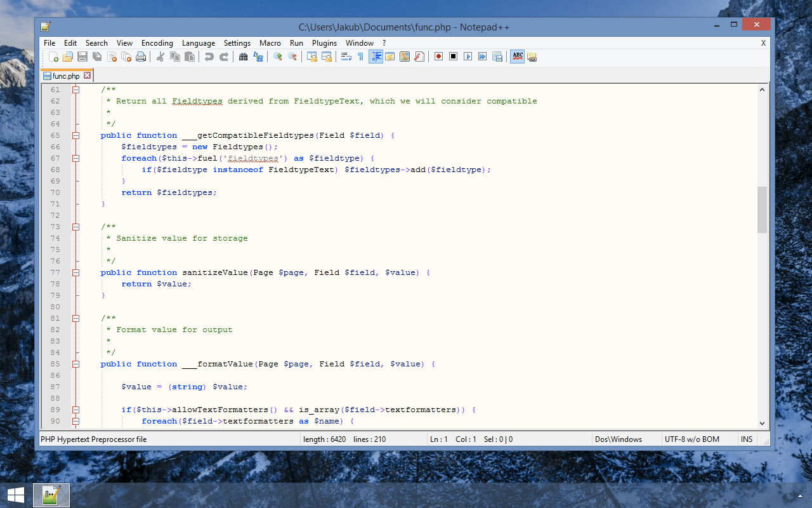The width and height of the screenshot is (812, 508).
Task: Open the Function List icon
Action: (419, 57)
